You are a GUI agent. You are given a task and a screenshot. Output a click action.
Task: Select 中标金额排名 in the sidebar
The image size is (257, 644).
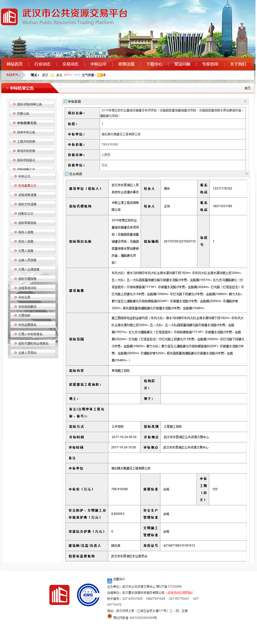click(x=27, y=325)
